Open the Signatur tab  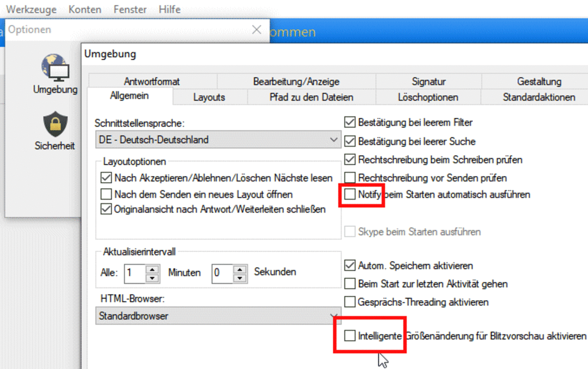(429, 81)
